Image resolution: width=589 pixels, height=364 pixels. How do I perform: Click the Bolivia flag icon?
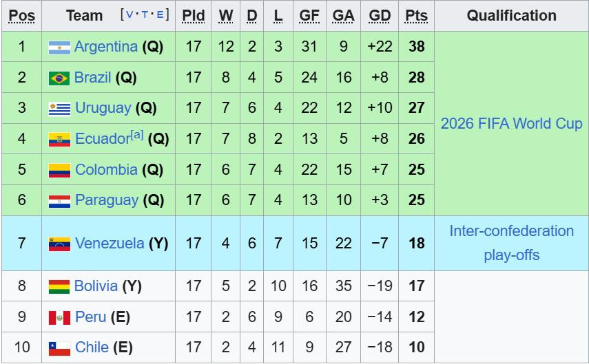coord(59,286)
